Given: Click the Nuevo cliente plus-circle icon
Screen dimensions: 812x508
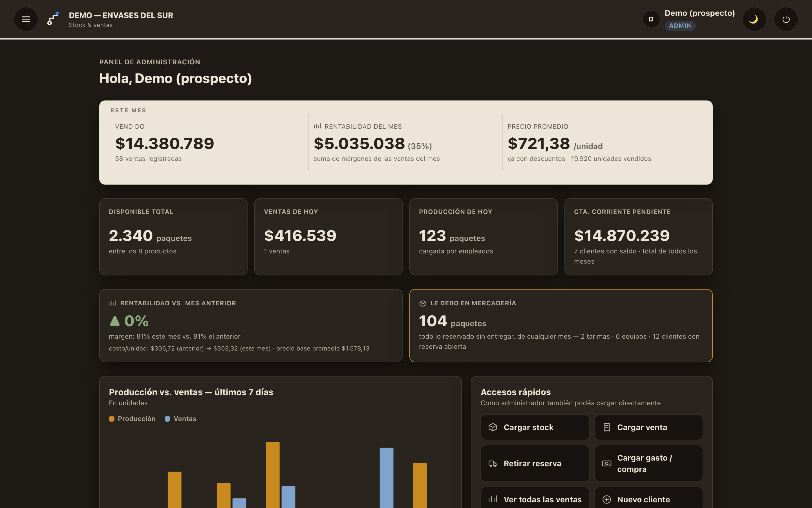Looking at the screenshot, I should click(606, 499).
